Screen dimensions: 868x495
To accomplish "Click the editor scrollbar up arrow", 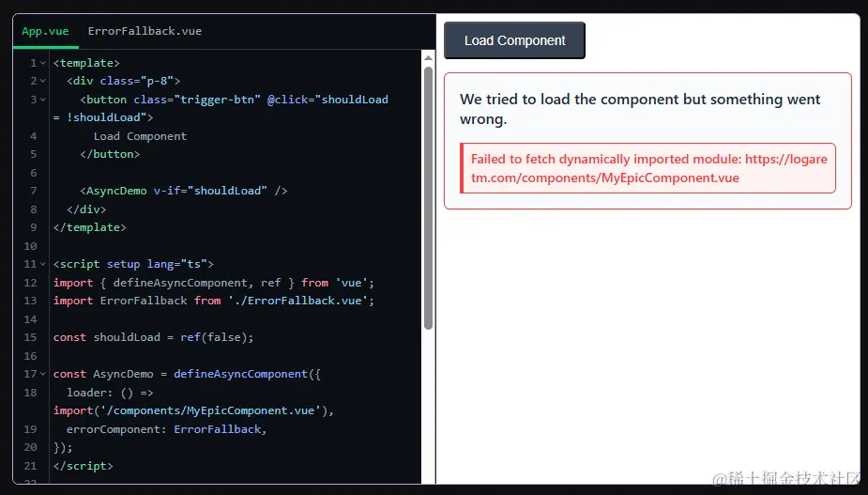I will pos(428,57).
